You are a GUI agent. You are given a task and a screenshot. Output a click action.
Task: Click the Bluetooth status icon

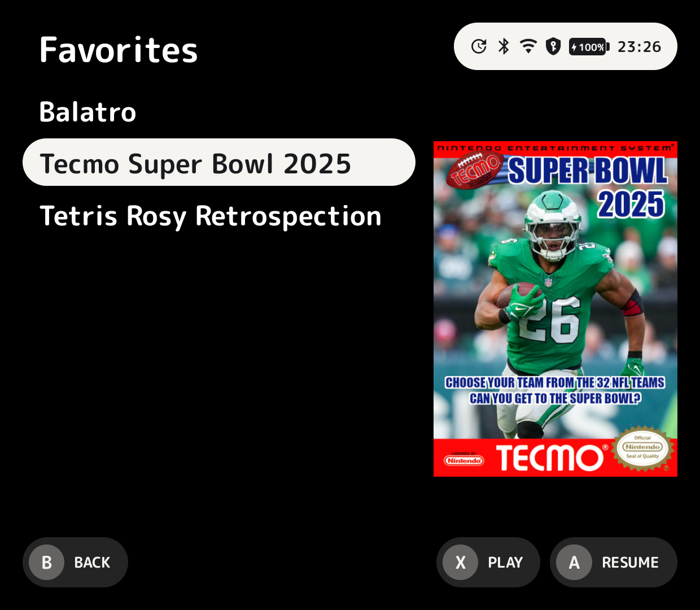[504, 46]
